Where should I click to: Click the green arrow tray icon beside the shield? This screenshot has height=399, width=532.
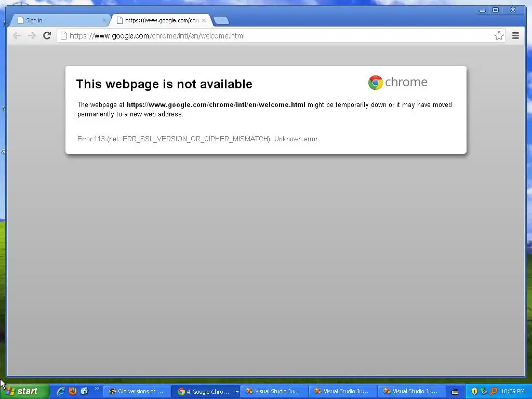[484, 392]
